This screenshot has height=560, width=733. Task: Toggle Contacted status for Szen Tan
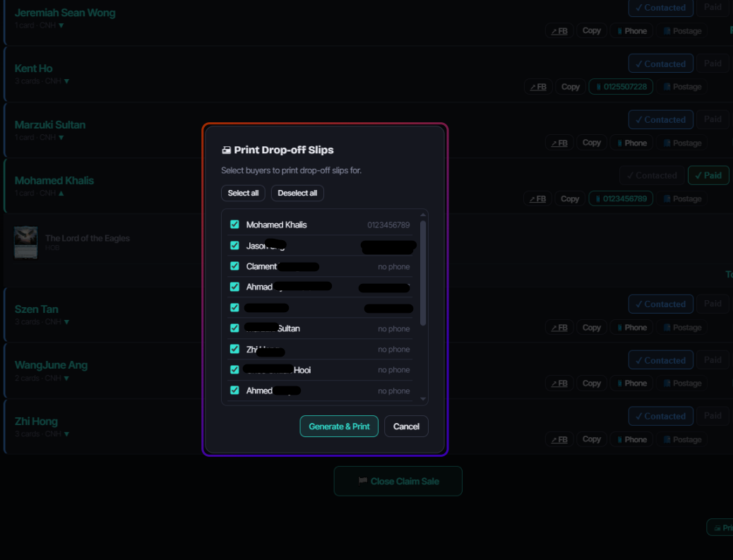[x=660, y=304]
